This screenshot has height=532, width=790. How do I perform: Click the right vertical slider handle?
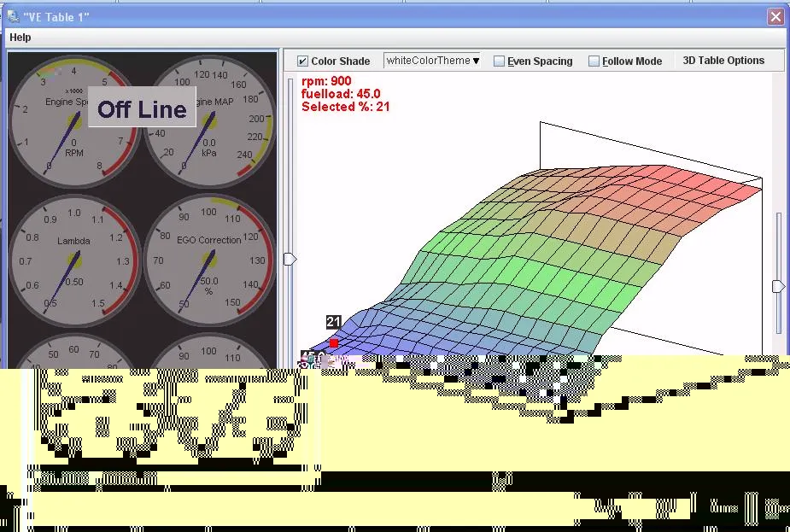coord(778,287)
